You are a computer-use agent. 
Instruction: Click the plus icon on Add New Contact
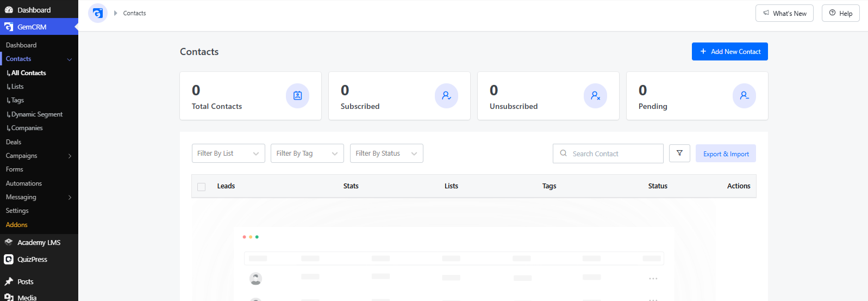[x=703, y=51]
